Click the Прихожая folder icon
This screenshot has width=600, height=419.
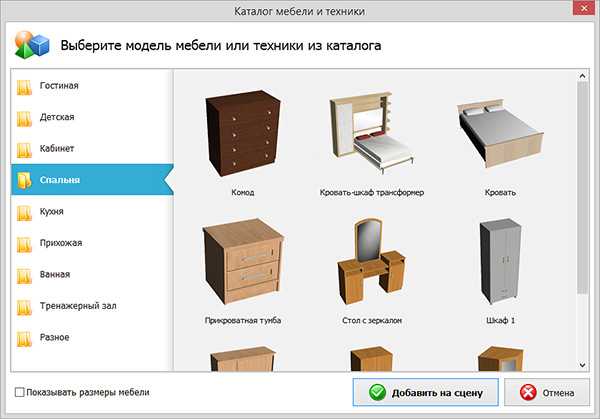click(x=24, y=243)
